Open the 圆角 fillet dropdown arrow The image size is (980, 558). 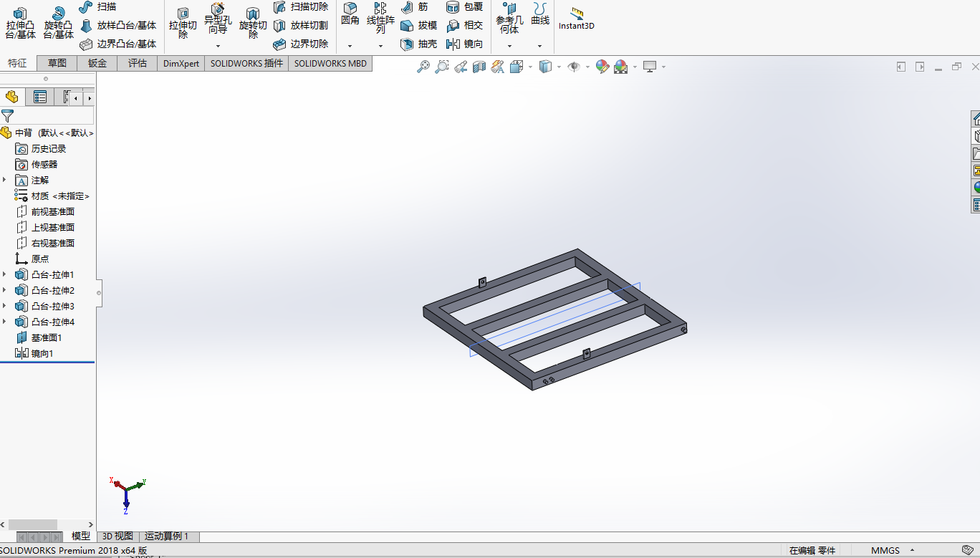(350, 46)
